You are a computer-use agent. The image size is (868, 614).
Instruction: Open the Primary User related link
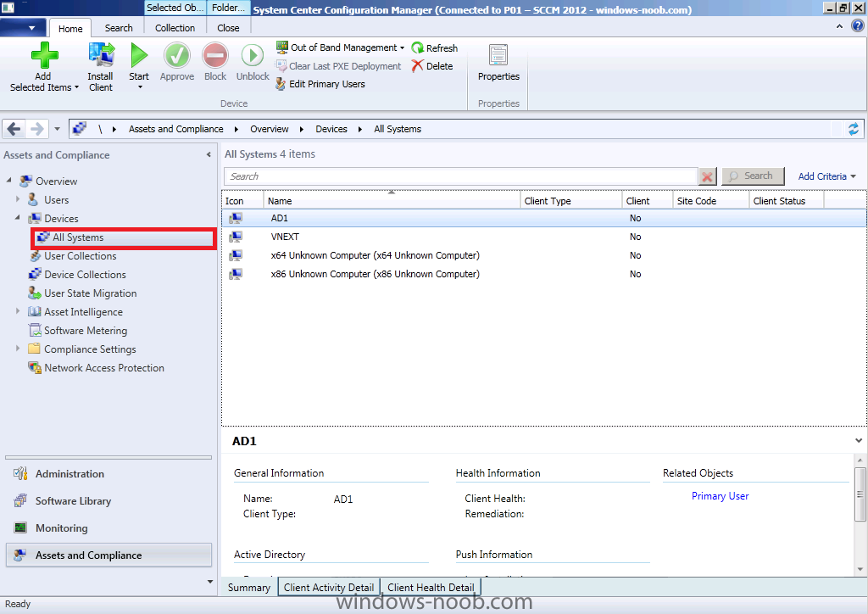coord(721,496)
